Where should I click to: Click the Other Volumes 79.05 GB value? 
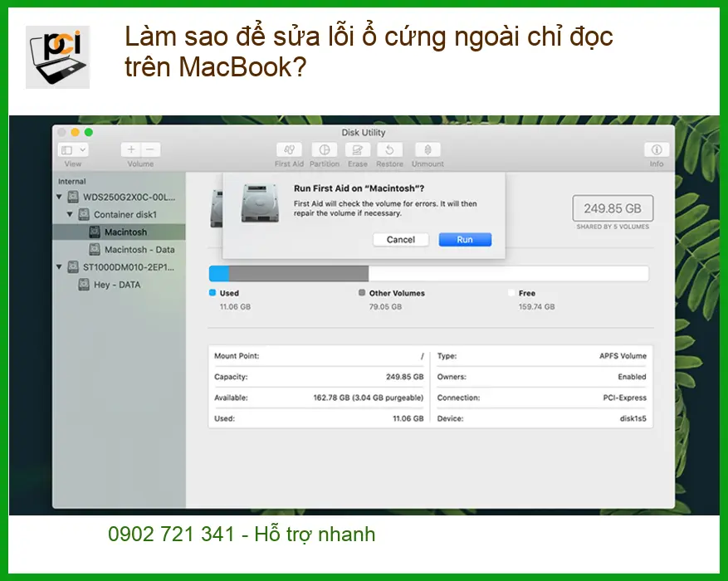pos(385,307)
